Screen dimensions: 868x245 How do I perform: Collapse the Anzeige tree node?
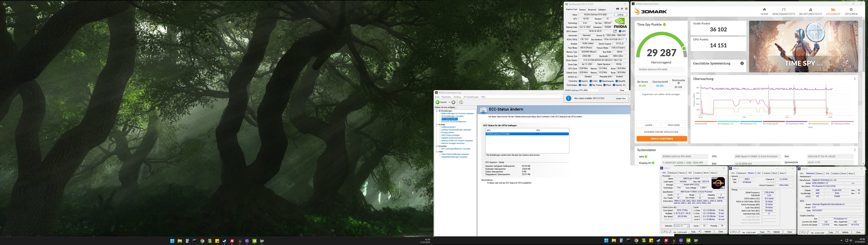(436, 124)
